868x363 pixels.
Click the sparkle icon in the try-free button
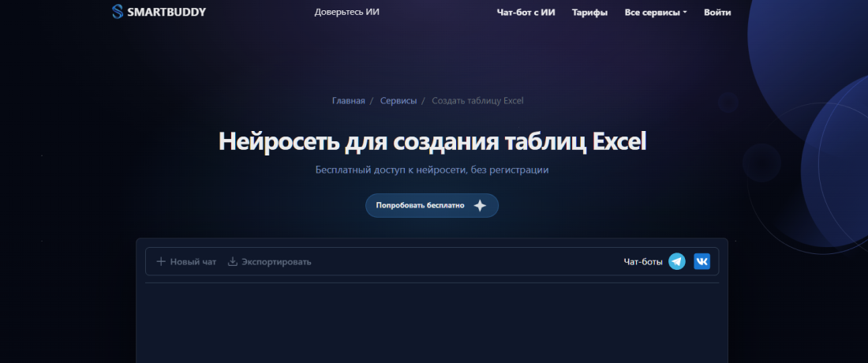click(480, 205)
